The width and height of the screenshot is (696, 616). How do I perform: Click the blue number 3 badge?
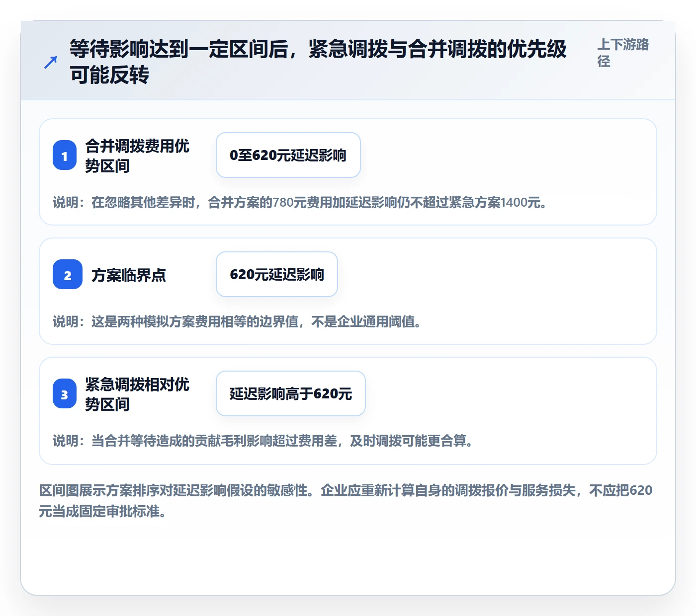(65, 393)
